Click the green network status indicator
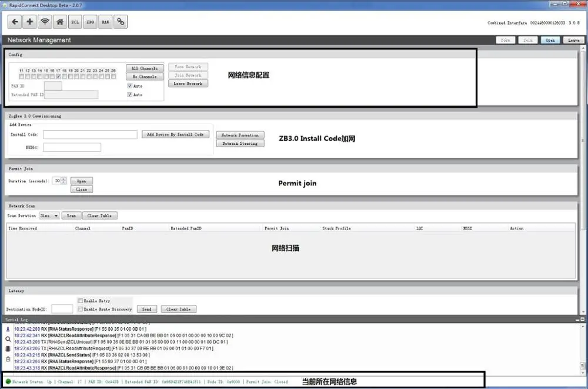The image size is (588, 389). (x=8, y=381)
